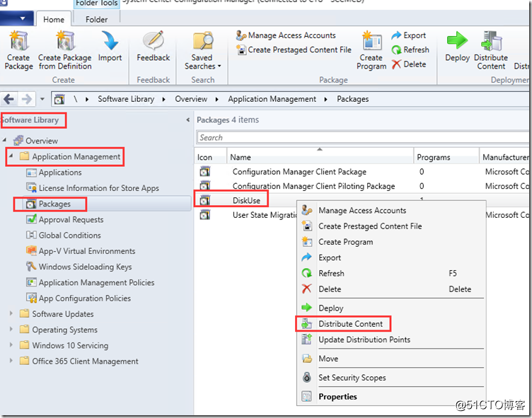The image size is (532, 418).
Task: Sort by the Programs column header
Action: pyautogui.click(x=446, y=157)
